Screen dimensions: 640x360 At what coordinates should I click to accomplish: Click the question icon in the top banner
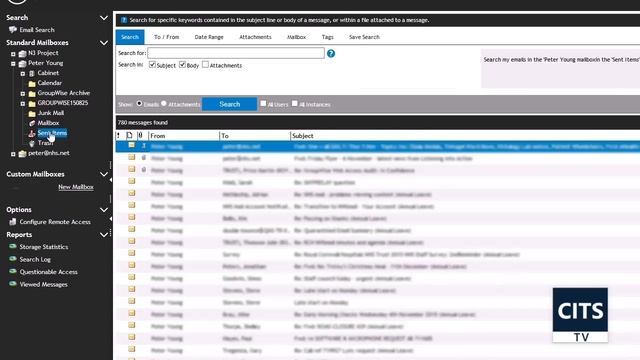click(x=124, y=20)
